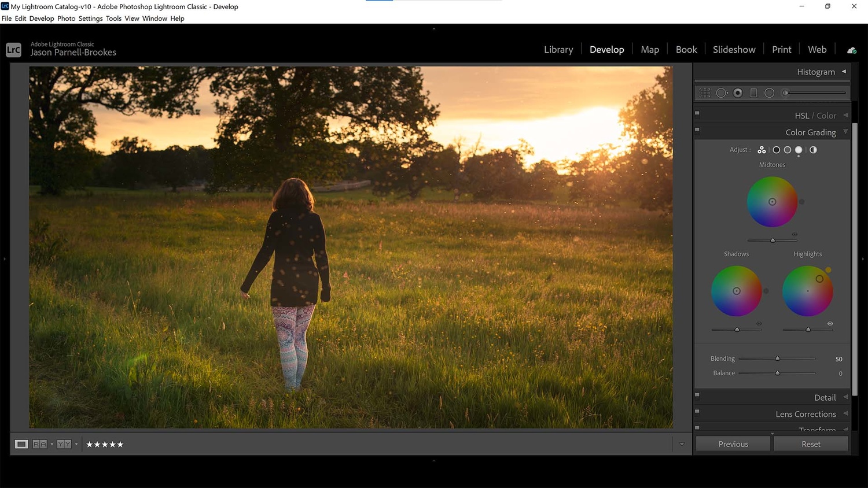Click the Before/After Y|Y view icon
Viewport: 868px width, 488px height.
(64, 444)
